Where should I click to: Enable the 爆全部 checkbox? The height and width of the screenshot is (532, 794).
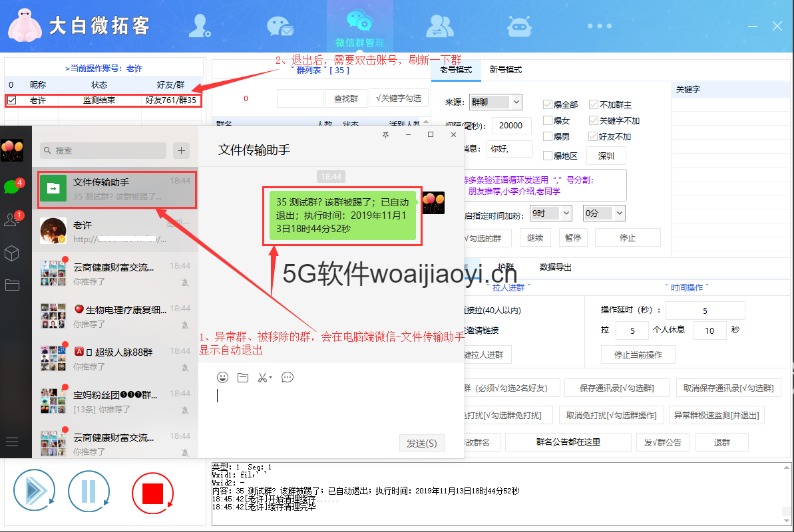coord(547,105)
